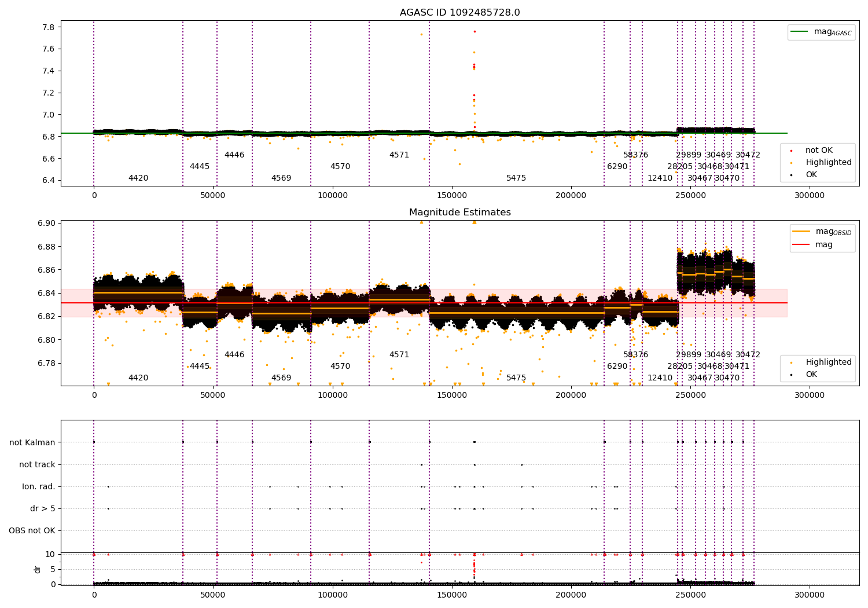
Task: Click the 'dr > 5' axis label
Action: click(x=43, y=509)
